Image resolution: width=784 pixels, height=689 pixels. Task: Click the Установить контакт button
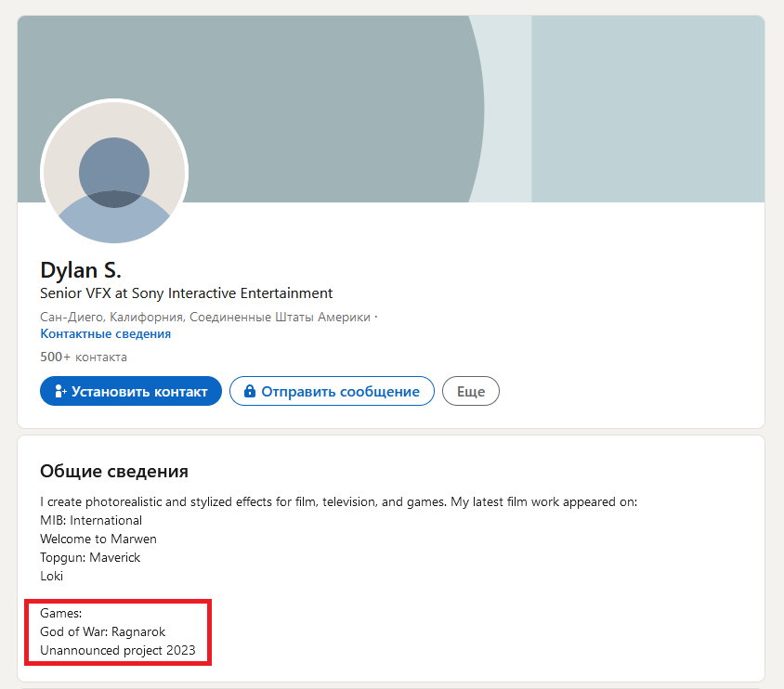point(130,391)
